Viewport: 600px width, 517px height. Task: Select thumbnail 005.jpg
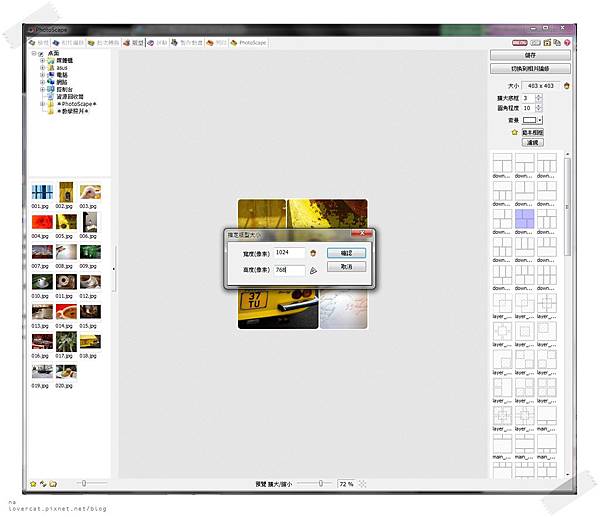point(66,222)
